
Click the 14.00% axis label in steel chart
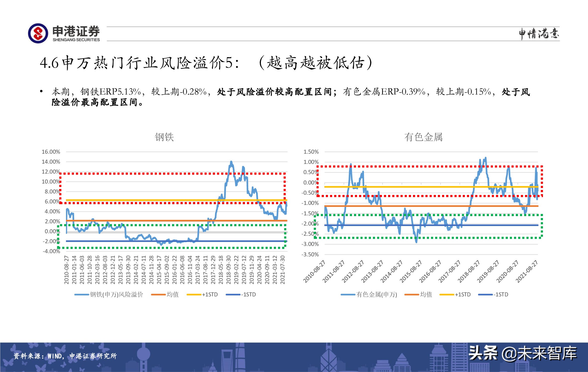[51, 162]
